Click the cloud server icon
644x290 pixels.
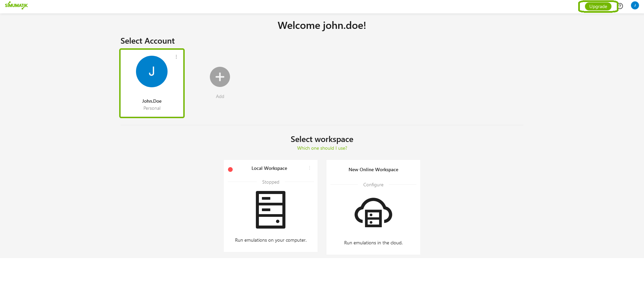(x=373, y=212)
